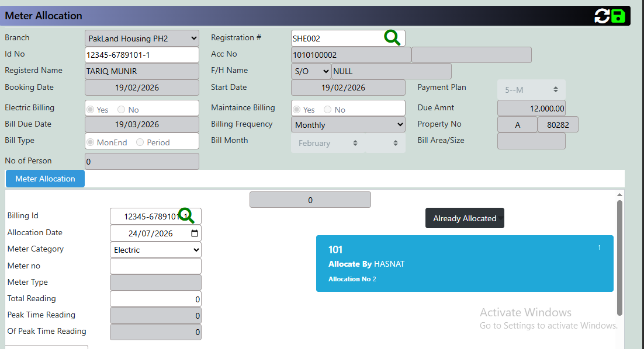Open the S/O relation dropdown

[311, 71]
